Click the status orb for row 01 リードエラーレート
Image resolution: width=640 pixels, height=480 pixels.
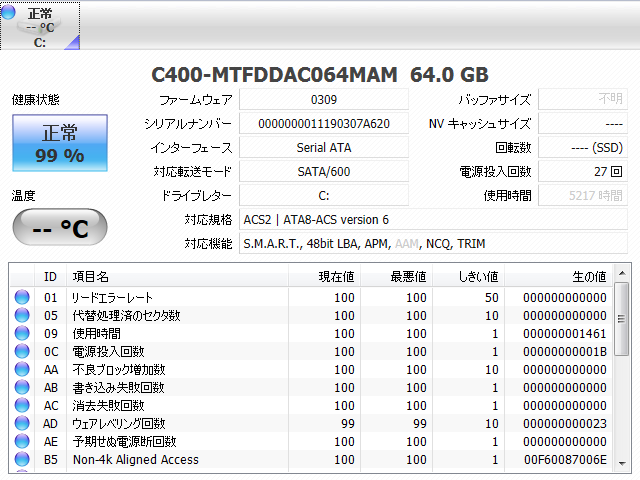coord(22,297)
